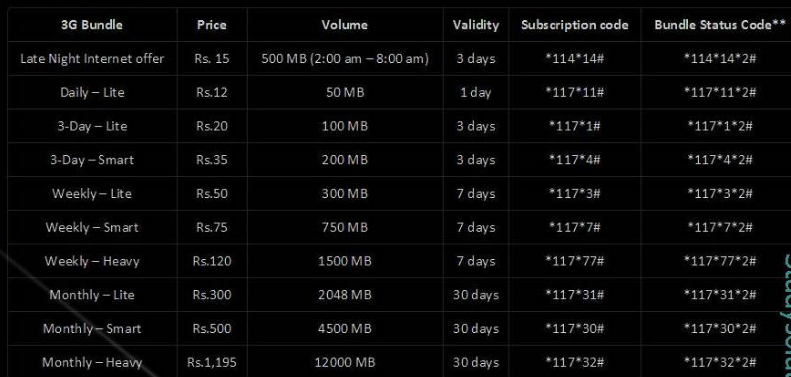Image resolution: width=791 pixels, height=377 pixels.
Task: Click the Validity column header
Action: point(476,25)
